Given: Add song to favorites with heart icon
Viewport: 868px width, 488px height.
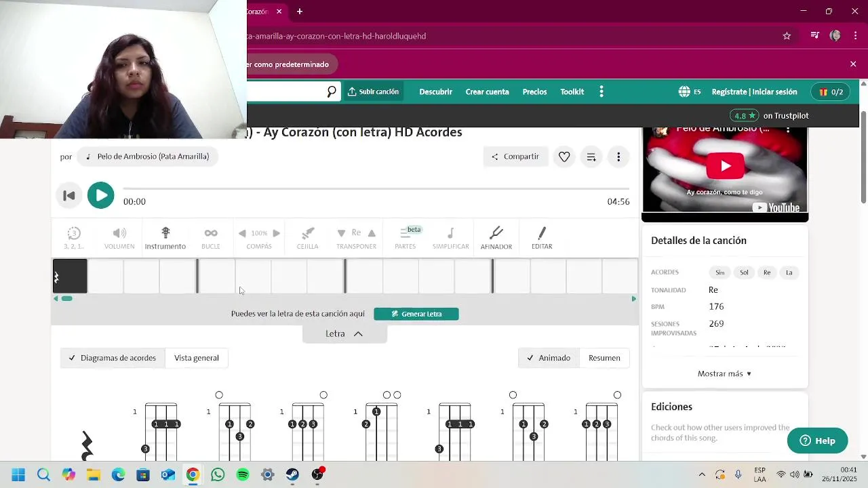Looking at the screenshot, I should (x=564, y=157).
